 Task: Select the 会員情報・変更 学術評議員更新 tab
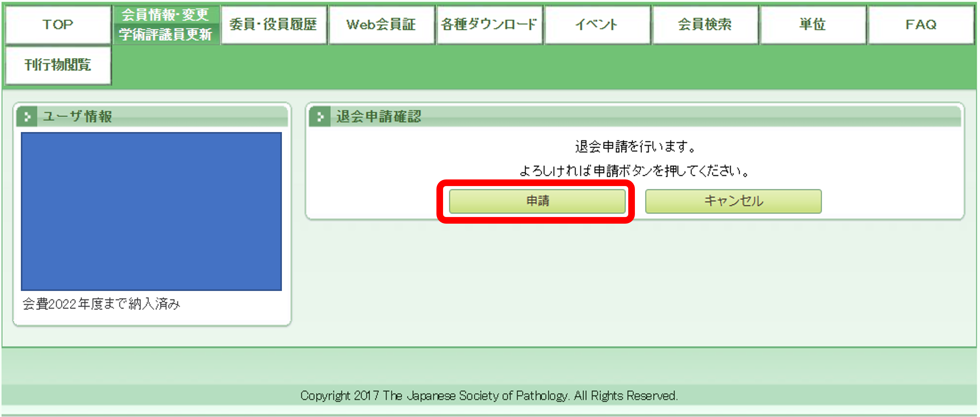tap(166, 25)
